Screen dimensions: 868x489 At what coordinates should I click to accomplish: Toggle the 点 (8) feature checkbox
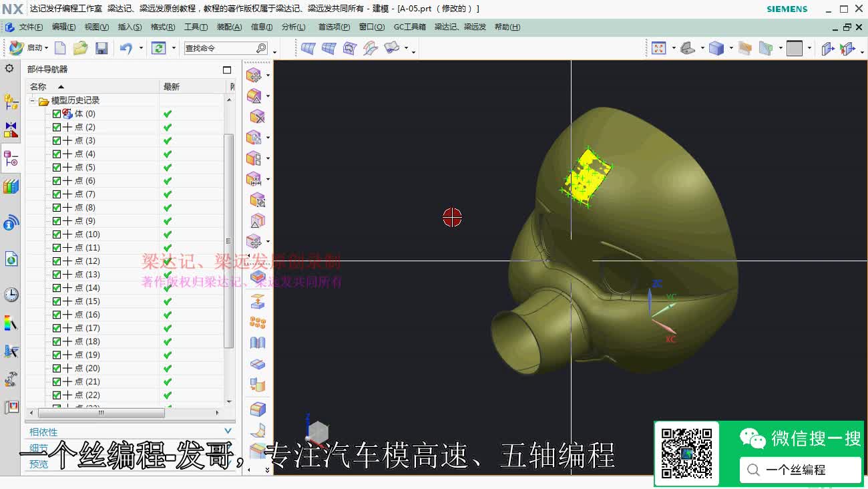point(57,207)
